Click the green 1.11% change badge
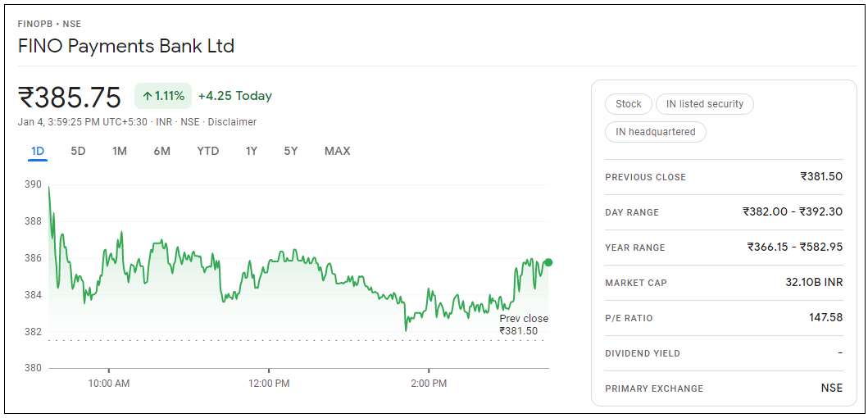Image resolution: width=868 pixels, height=418 pixels. click(x=163, y=96)
